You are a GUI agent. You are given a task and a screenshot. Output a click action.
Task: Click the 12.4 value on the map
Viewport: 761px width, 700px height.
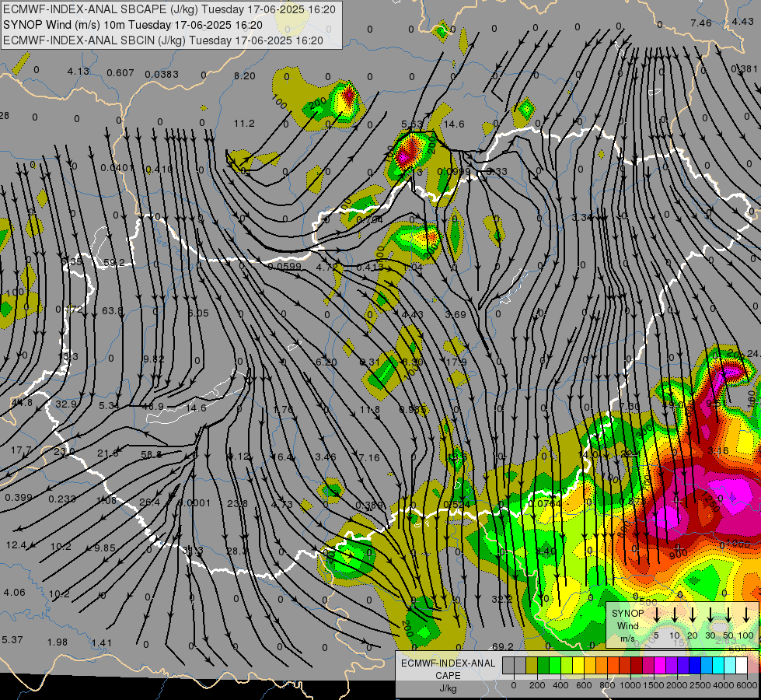click(16, 545)
